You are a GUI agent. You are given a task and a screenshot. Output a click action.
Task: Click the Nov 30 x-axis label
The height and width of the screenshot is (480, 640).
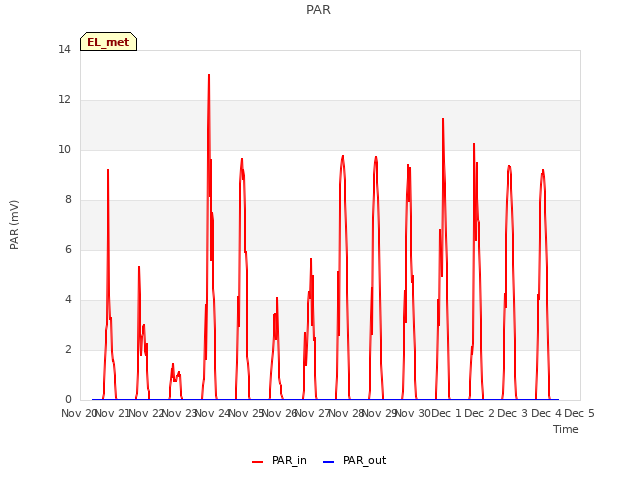tap(412, 413)
